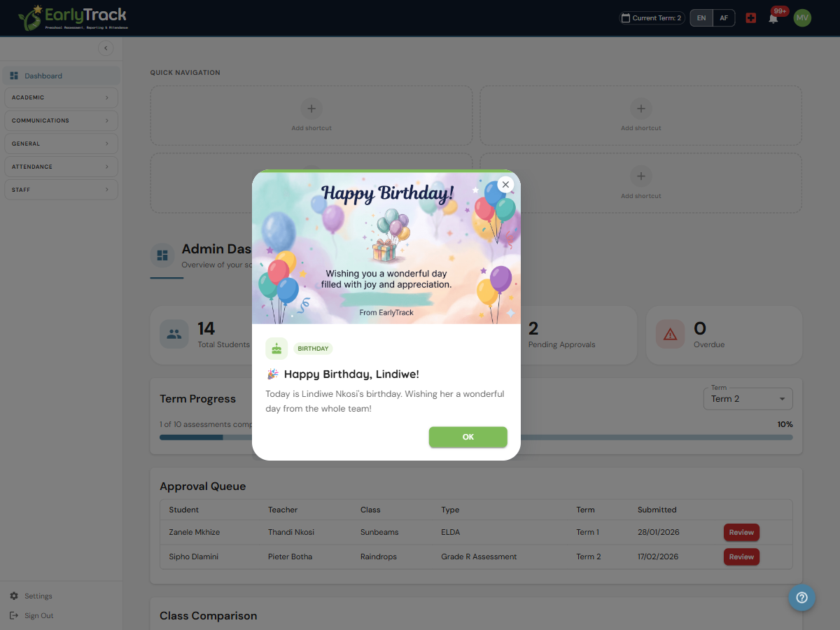Switch language to AF
The image size is (840, 630).
pyautogui.click(x=724, y=18)
